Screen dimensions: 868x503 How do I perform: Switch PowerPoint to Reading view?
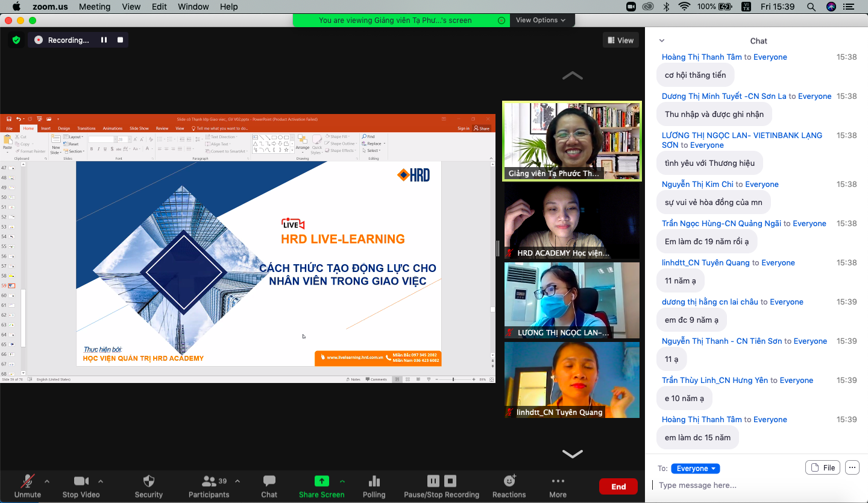point(418,379)
